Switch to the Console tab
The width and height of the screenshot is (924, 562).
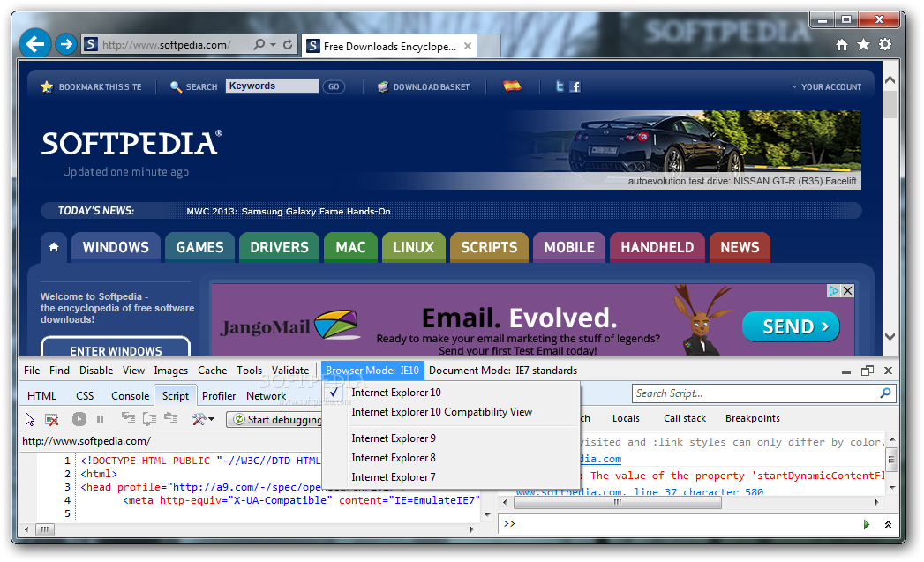tap(131, 396)
